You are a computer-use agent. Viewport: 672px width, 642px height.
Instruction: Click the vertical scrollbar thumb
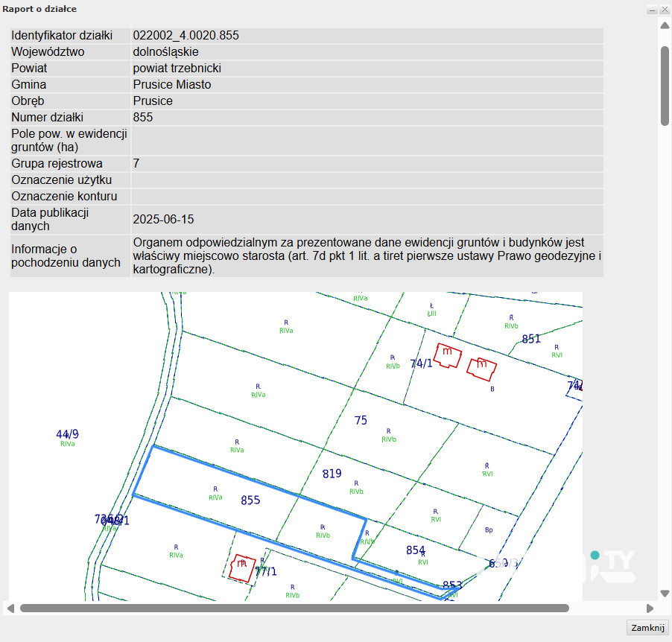pos(665,86)
